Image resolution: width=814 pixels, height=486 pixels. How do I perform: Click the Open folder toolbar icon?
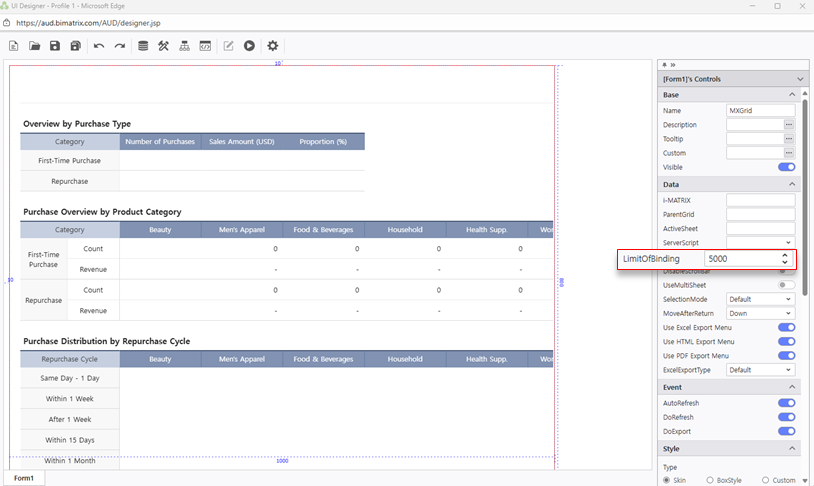tap(35, 46)
